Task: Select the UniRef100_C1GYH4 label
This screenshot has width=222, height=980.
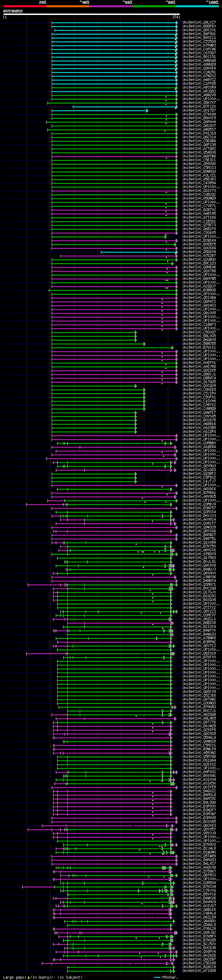Action: tap(199, 401)
